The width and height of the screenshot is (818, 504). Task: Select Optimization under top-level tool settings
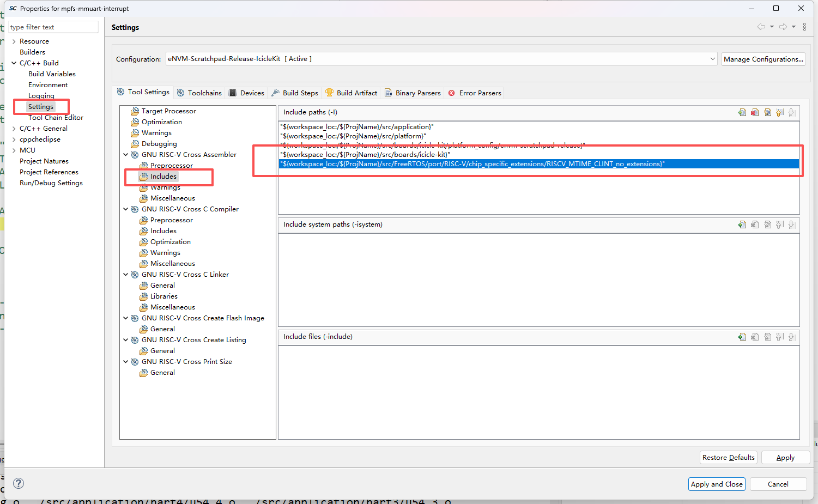coord(161,122)
